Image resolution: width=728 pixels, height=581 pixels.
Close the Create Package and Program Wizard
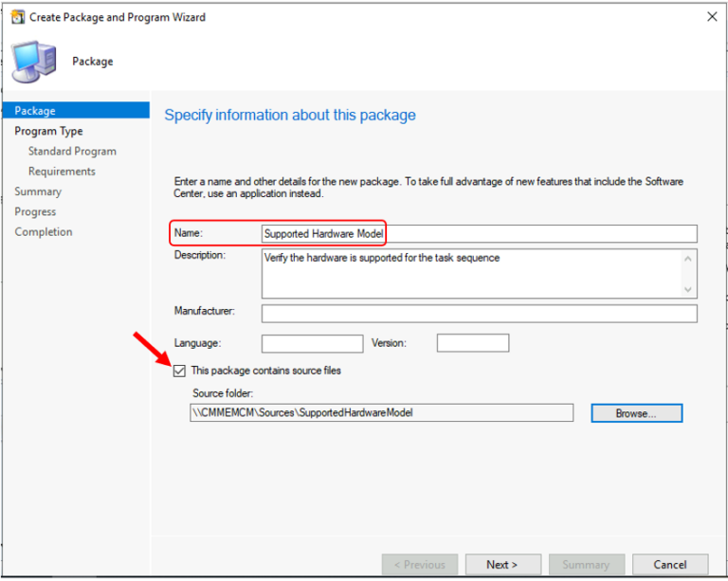coord(711,16)
